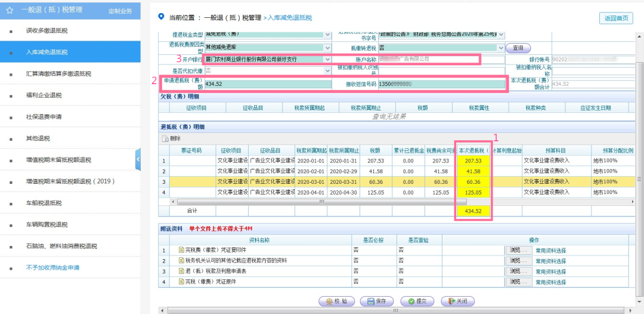Click the 125.05 本次退抵税 yellow cell

473,192
